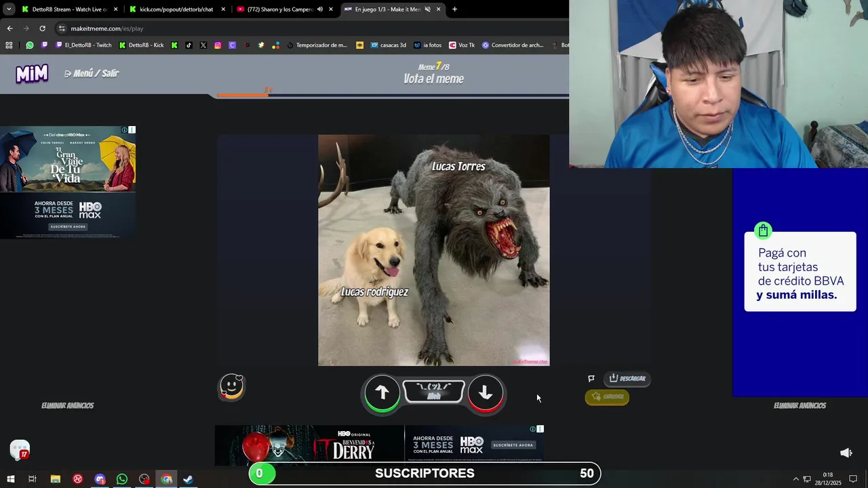Download the meme via Descargar
868x488 pixels.
(627, 378)
